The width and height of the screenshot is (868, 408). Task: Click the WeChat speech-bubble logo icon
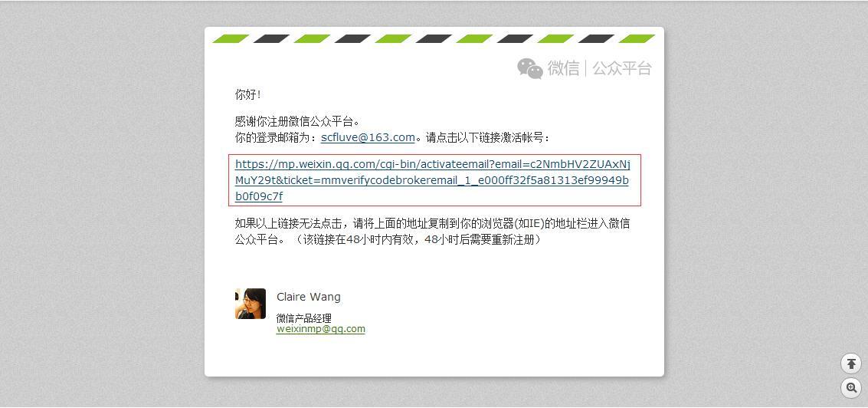tap(530, 69)
